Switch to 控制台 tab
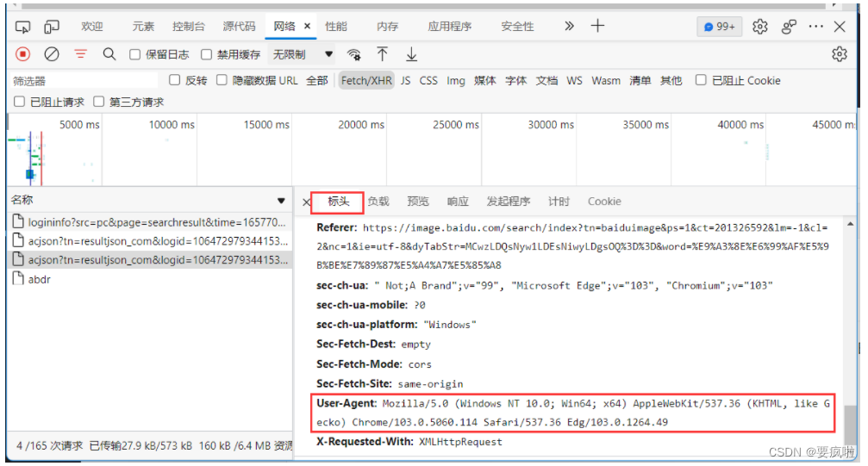The width and height of the screenshot is (868, 466). pos(188,27)
